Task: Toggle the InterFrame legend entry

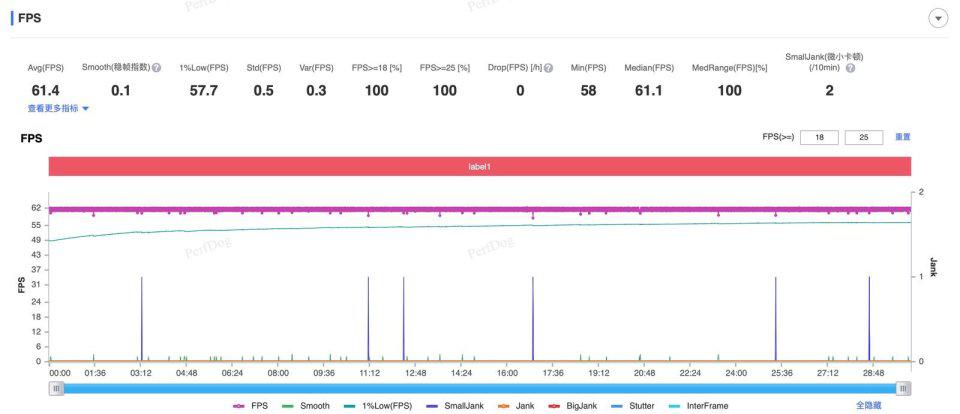Action: coord(698,405)
